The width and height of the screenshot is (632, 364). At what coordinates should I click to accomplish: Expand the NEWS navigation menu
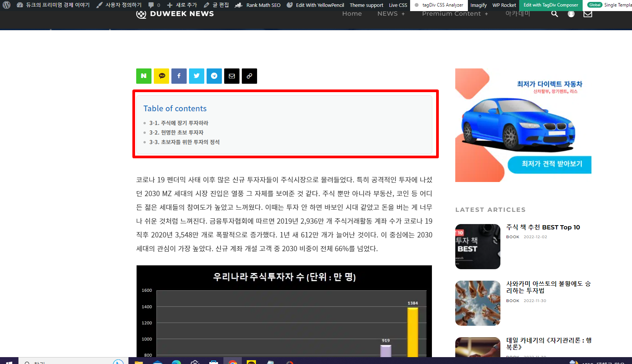[391, 14]
